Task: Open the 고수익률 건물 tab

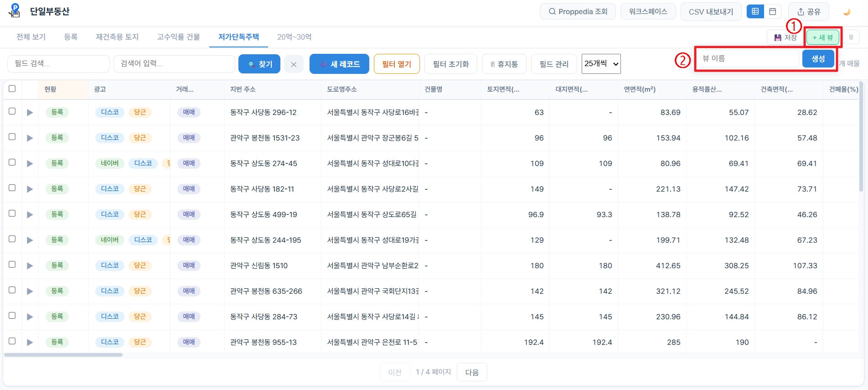Action: point(178,37)
